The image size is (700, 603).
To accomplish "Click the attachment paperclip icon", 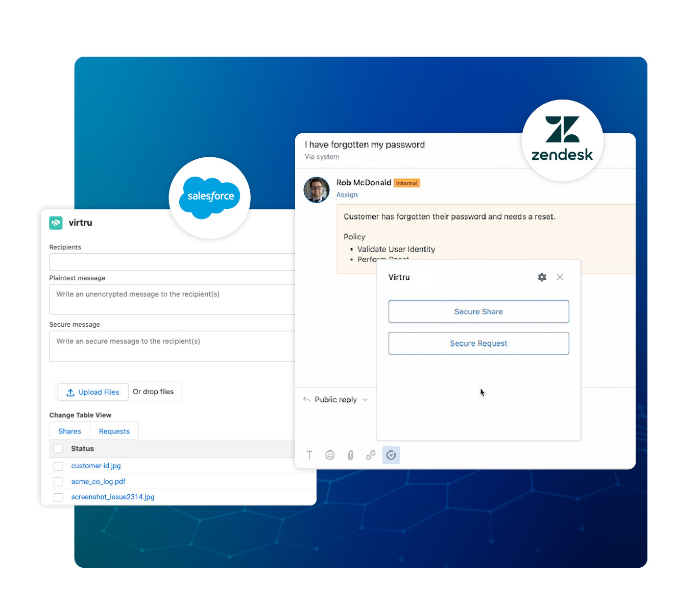I will [x=350, y=455].
